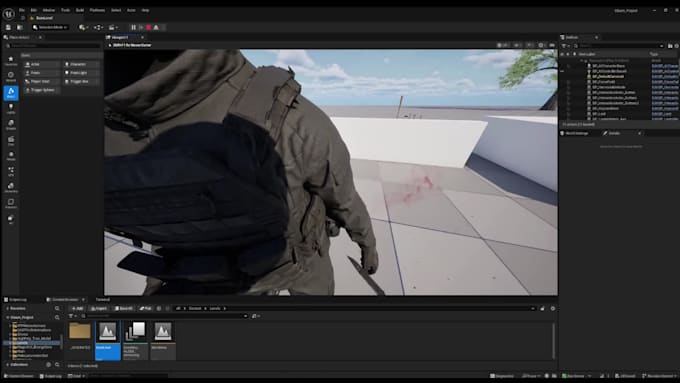Viewport: 680px width, 383px height.
Task: Open the Outliner settings gear
Action: coord(677,46)
